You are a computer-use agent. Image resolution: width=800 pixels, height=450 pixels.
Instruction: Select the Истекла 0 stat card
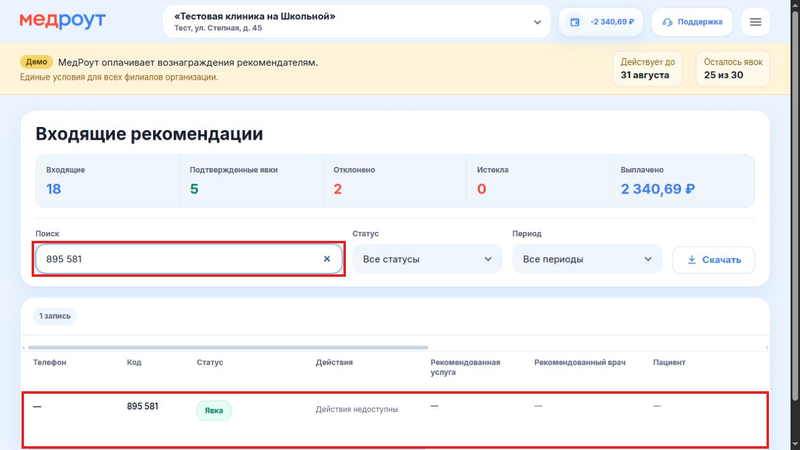538,181
